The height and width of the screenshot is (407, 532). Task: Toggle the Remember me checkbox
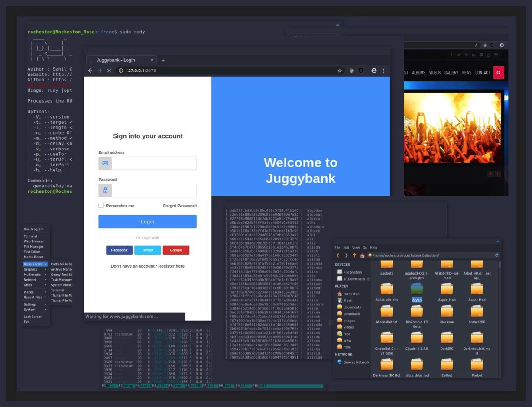click(x=101, y=206)
